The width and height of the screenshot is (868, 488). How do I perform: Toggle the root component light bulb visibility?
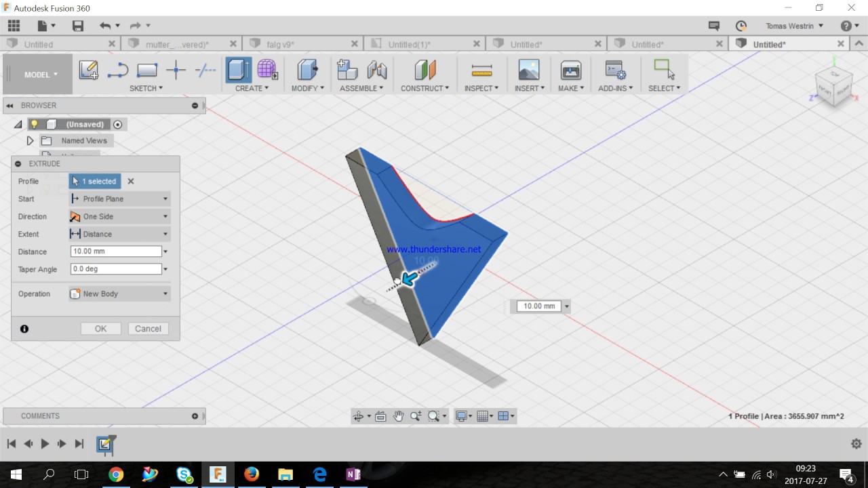pos(34,124)
